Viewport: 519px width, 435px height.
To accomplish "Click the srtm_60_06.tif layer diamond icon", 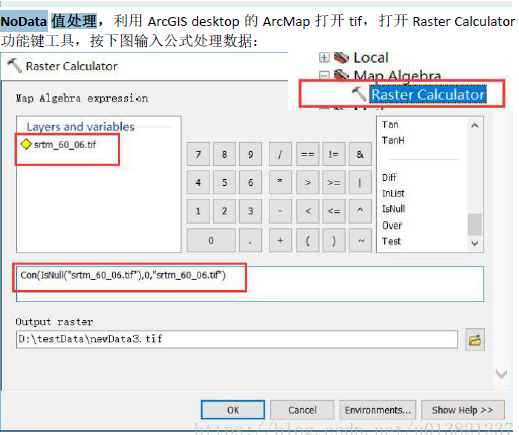I will point(26,144).
